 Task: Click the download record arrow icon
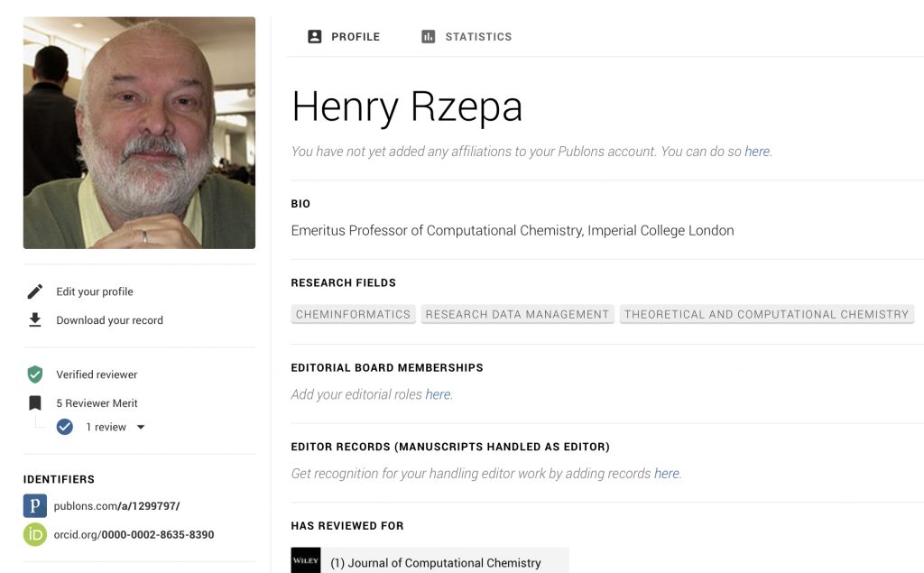(x=35, y=320)
